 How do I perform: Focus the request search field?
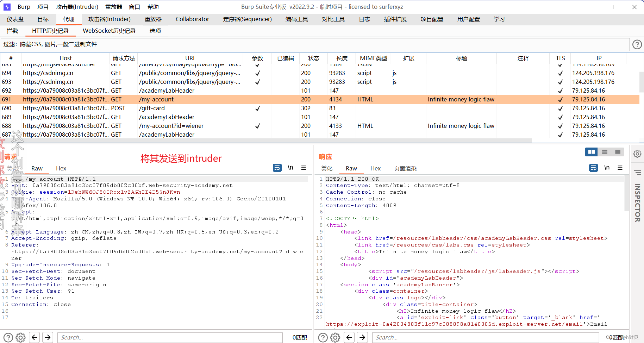tap(170, 337)
